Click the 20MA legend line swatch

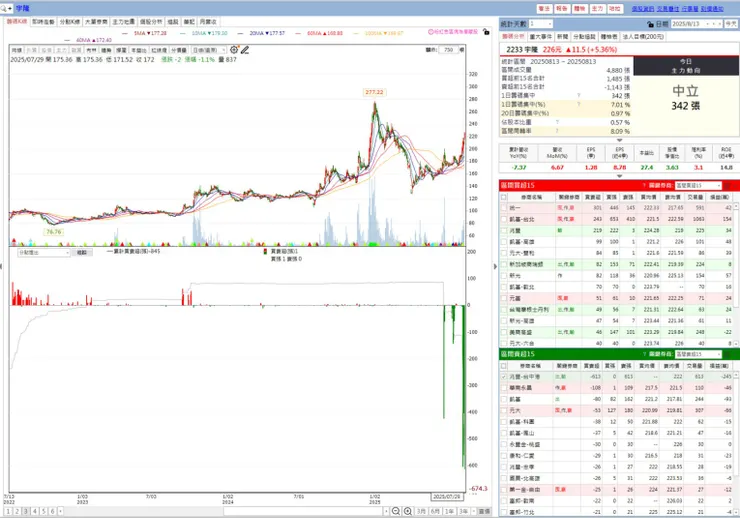tap(241, 33)
